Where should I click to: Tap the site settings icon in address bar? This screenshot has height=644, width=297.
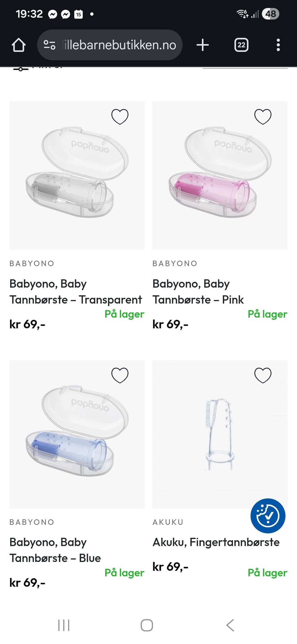click(49, 45)
